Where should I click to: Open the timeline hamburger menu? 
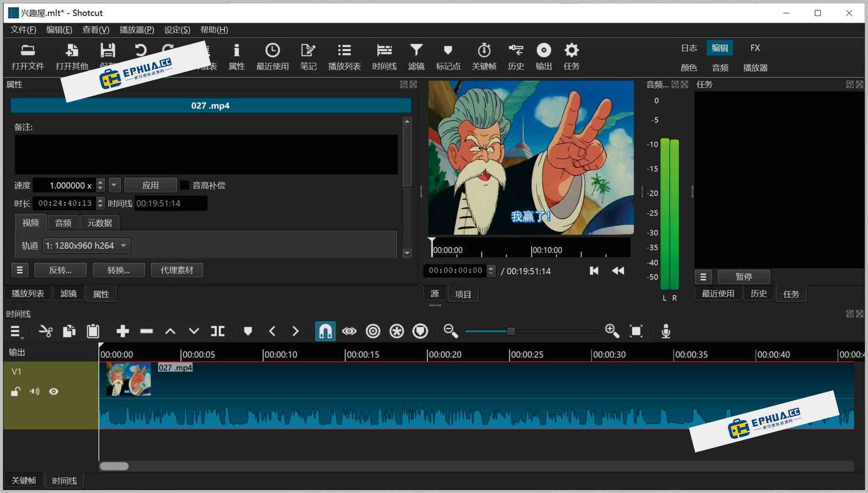click(16, 331)
